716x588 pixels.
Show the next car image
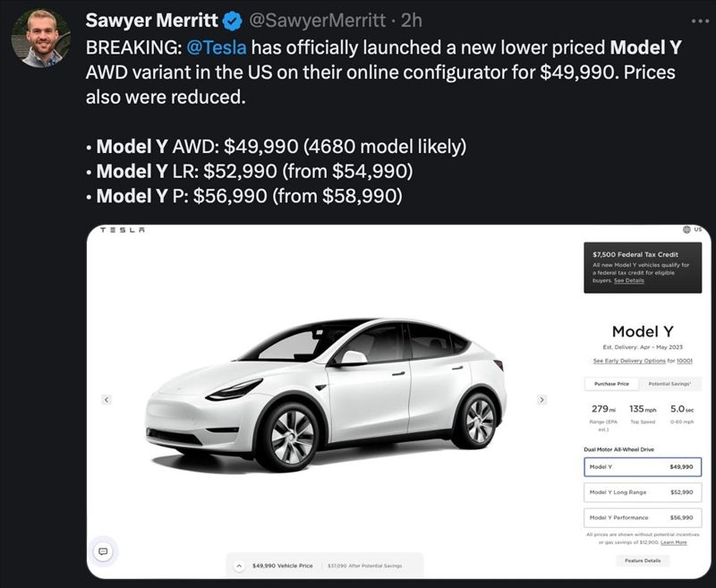[541, 399]
